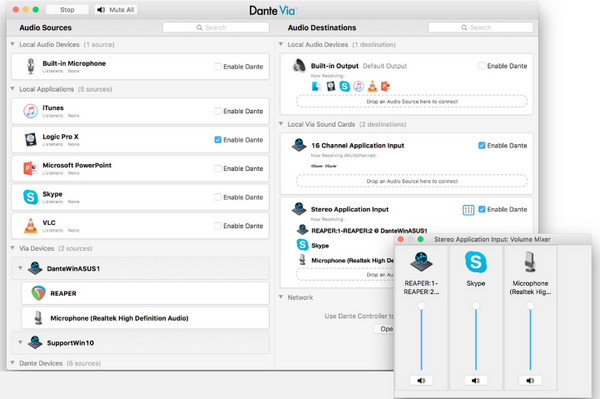Disable Dante for Logic Pro X

pos(218,140)
